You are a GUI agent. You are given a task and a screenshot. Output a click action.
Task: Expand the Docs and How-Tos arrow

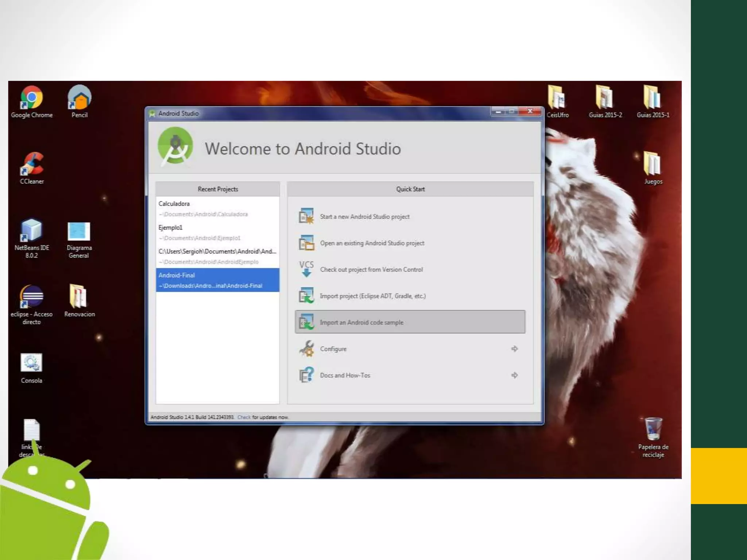click(x=514, y=375)
